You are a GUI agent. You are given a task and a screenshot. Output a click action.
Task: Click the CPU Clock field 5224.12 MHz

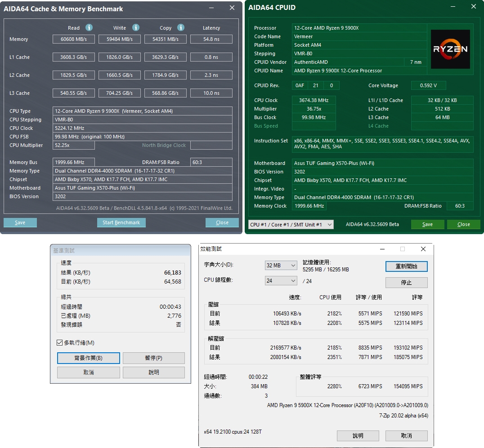(x=142, y=128)
